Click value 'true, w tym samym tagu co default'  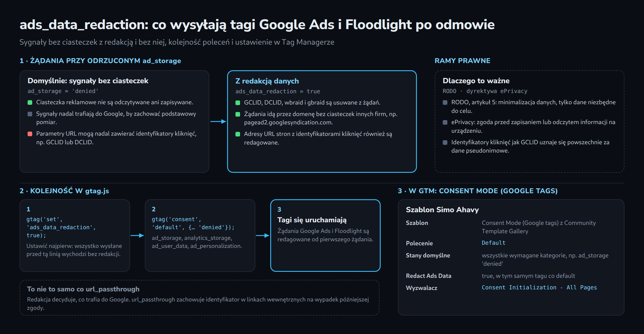[x=528, y=276]
